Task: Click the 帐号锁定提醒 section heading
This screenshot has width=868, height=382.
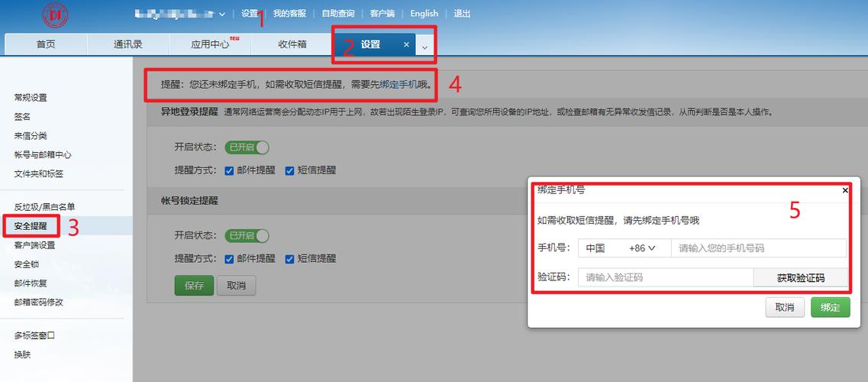Action: pos(189,201)
